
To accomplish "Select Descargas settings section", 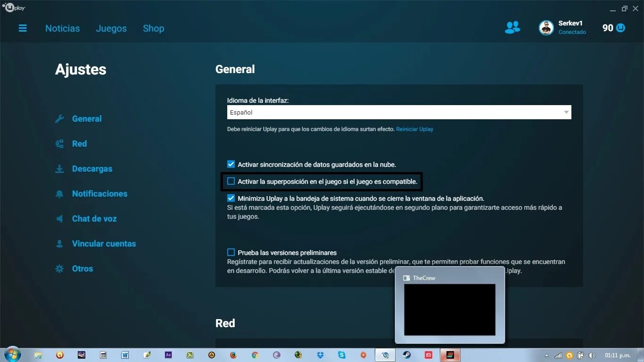I will point(92,169).
